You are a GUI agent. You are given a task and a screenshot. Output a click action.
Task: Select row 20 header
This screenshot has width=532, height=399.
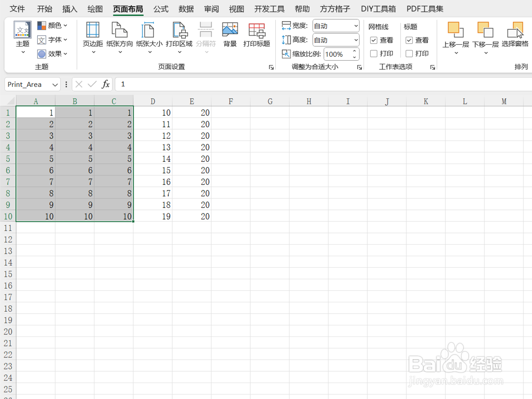8,332
